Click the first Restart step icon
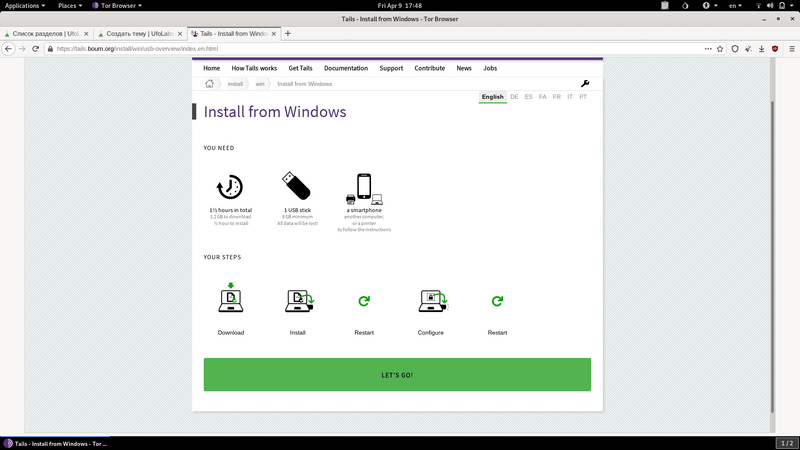Viewport: 800px width, 450px height. coord(364,301)
